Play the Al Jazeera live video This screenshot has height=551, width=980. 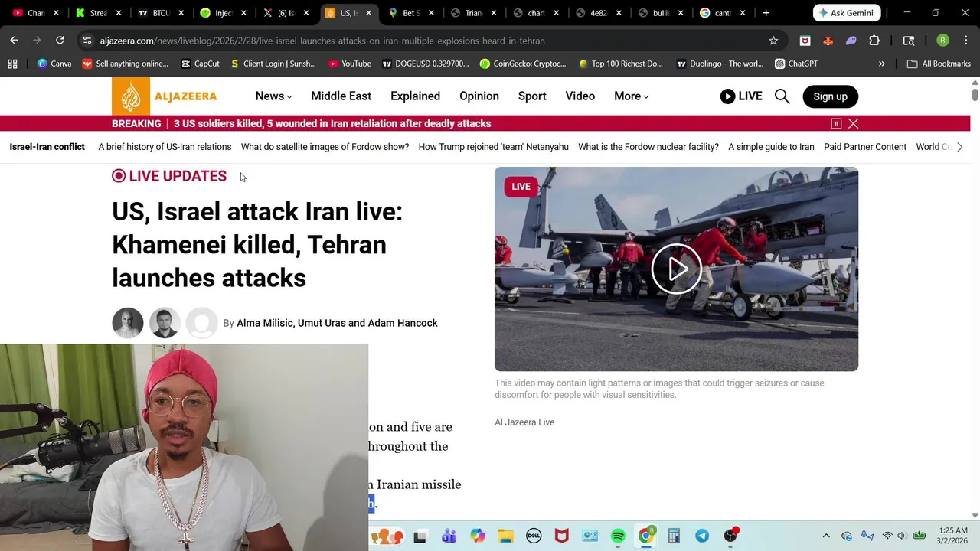coord(676,269)
